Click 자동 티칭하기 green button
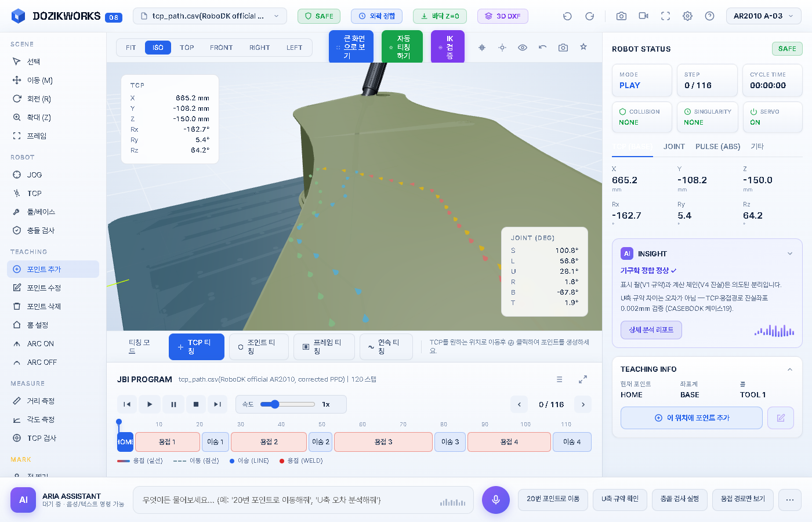The image size is (812, 522). coord(402,47)
